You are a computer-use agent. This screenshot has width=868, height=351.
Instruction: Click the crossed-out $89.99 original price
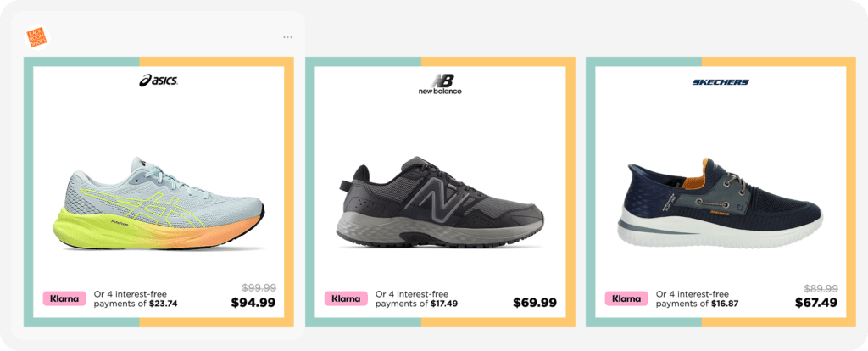tap(821, 287)
